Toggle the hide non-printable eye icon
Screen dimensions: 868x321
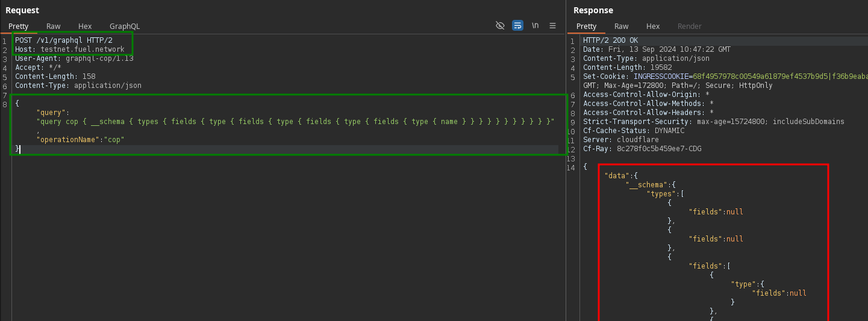pyautogui.click(x=500, y=25)
